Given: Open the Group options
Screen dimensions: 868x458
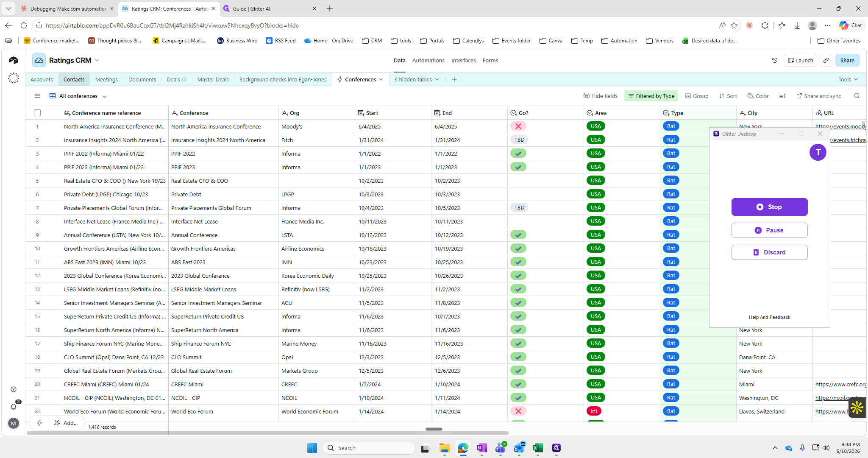Looking at the screenshot, I should click(696, 96).
